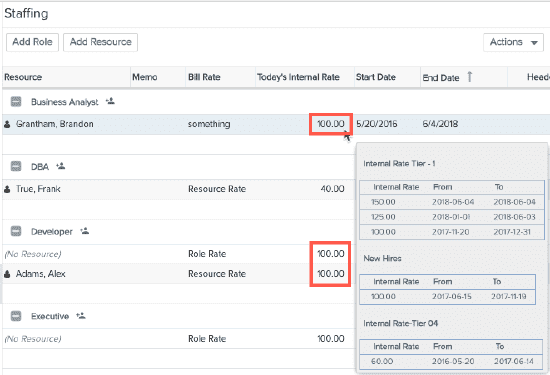Image resolution: width=550 pixels, height=375 pixels.
Task: Click person icon beside Adams, Alex
Action: (x=7, y=274)
